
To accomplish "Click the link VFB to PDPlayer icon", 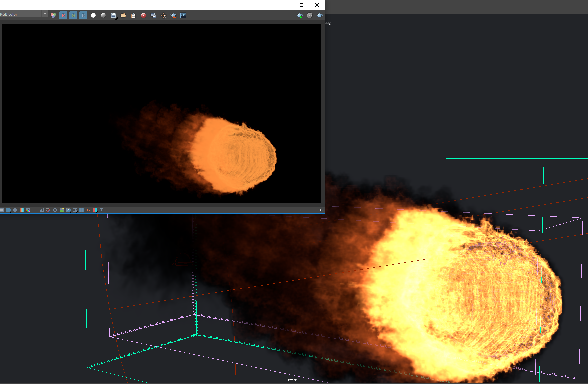I will tap(183, 15).
